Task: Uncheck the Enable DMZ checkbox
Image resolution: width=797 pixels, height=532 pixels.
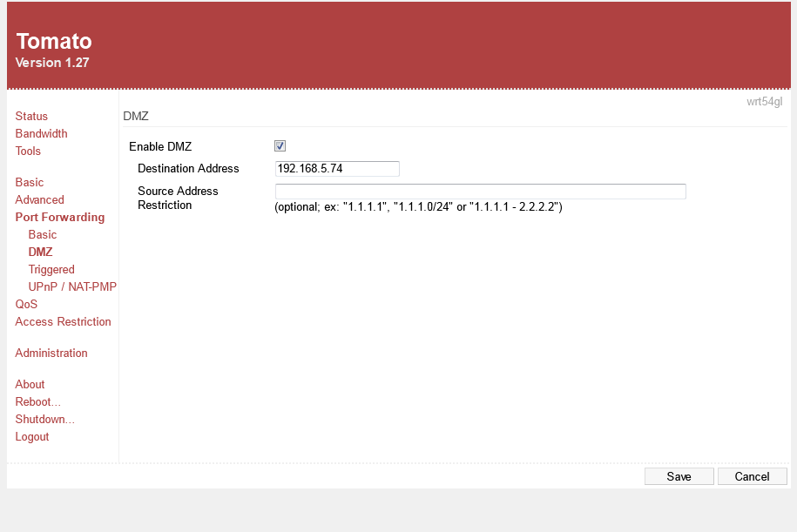Action: coord(280,146)
